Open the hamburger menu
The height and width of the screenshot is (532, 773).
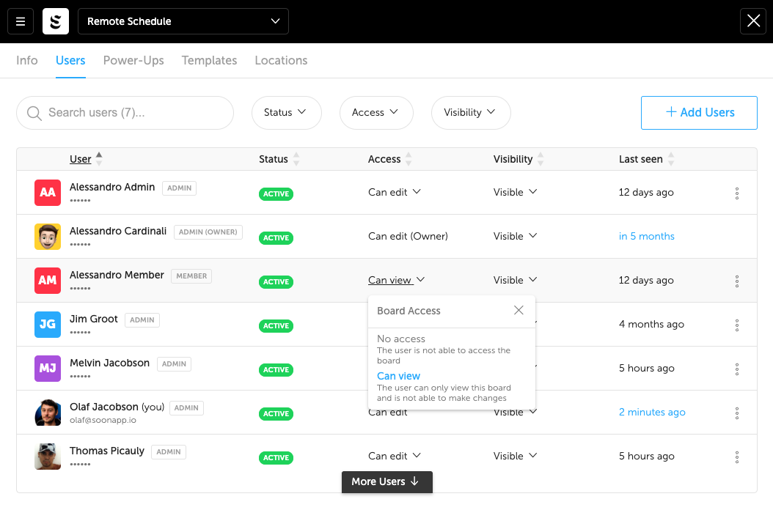[x=21, y=21]
